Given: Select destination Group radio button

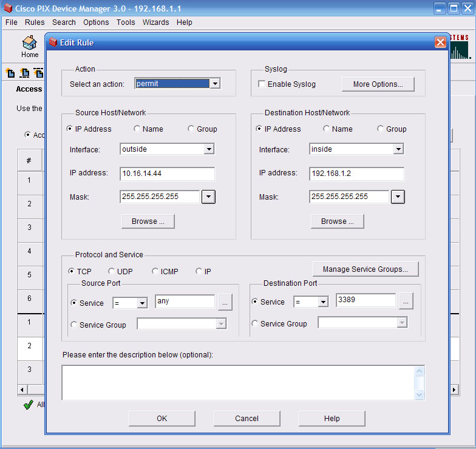Looking at the screenshot, I should 380,129.
